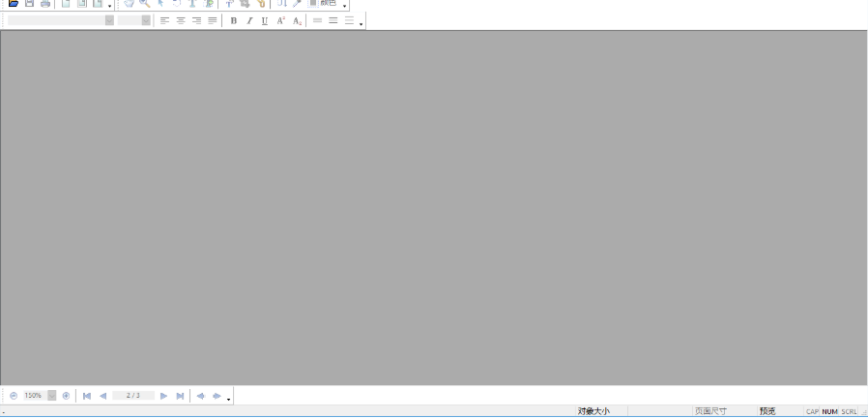Open a file with the folder icon

14,3
